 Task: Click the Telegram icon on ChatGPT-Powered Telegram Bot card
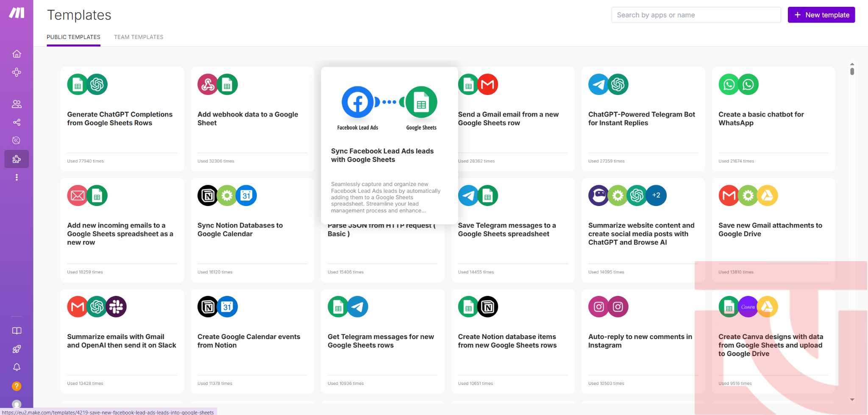pos(599,84)
